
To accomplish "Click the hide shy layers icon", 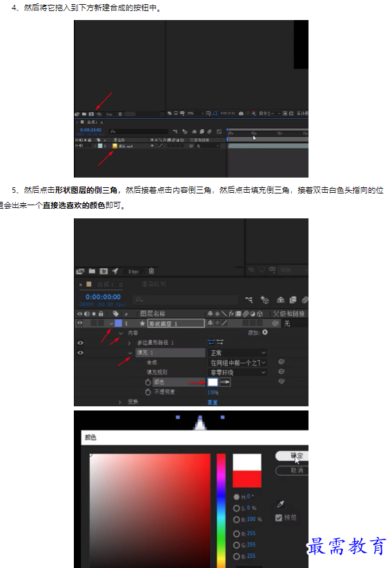I will [x=280, y=300].
